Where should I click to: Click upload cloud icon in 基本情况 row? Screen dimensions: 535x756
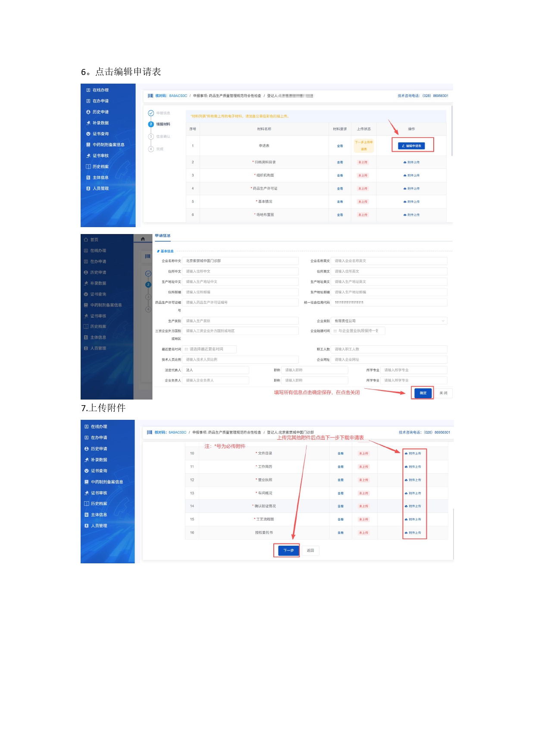click(405, 202)
